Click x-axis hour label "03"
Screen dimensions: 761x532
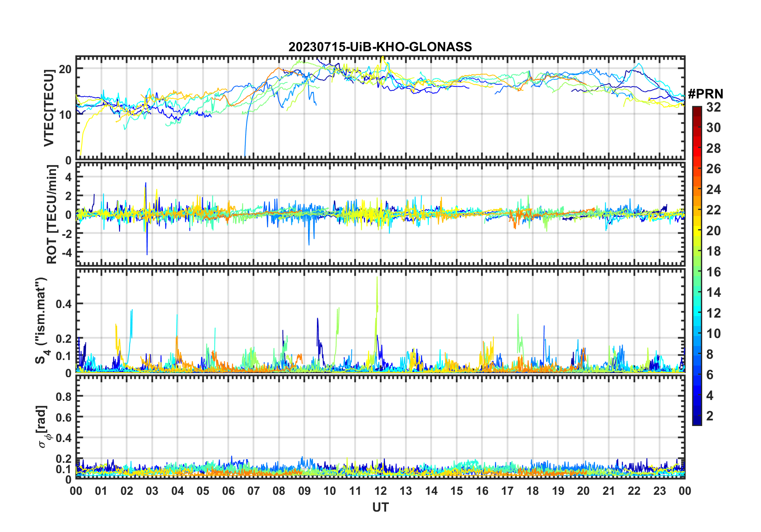[x=152, y=491]
